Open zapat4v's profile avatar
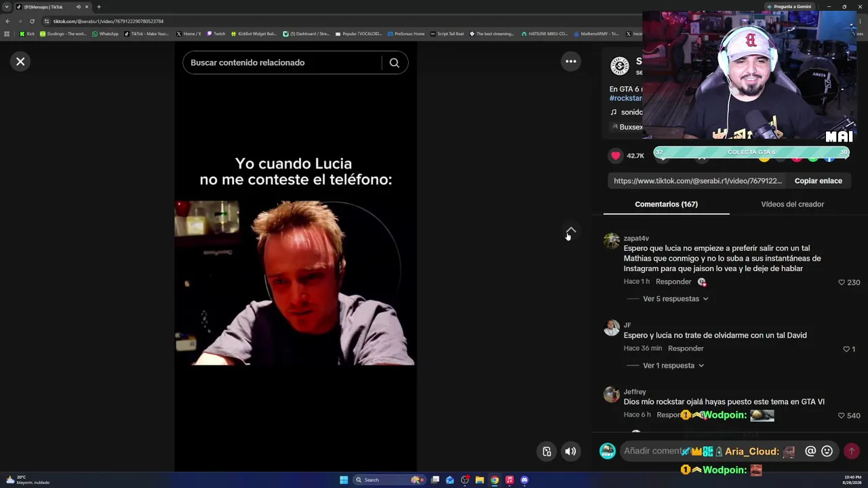868x488 pixels. point(612,241)
